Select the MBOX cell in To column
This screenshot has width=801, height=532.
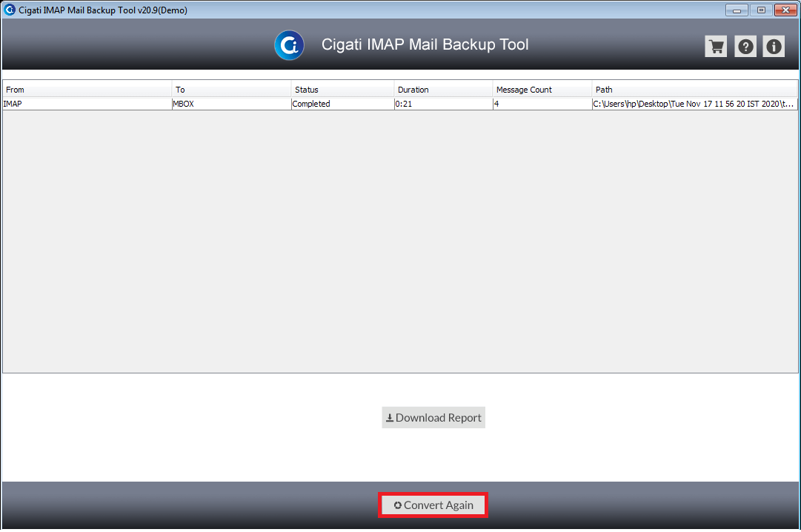point(231,104)
